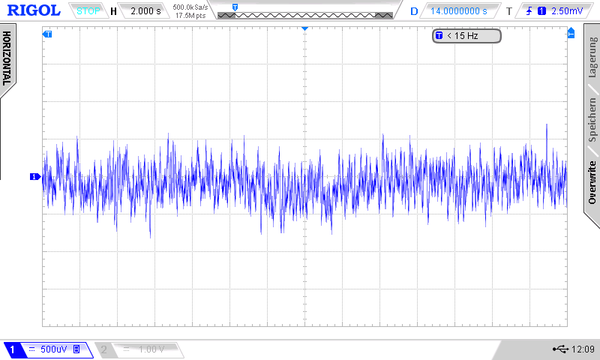Screen dimensions: 600x360
Task: Click the rising edge trigger icon
Action: pyautogui.click(x=529, y=11)
